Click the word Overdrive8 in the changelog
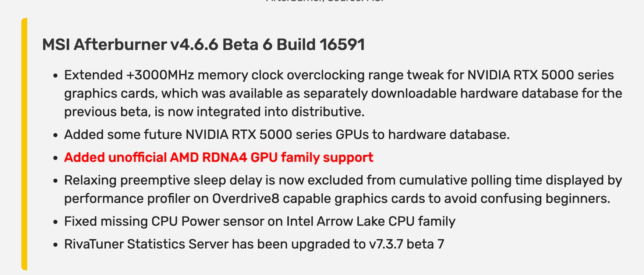The height and width of the screenshot is (275, 644). click(x=246, y=199)
